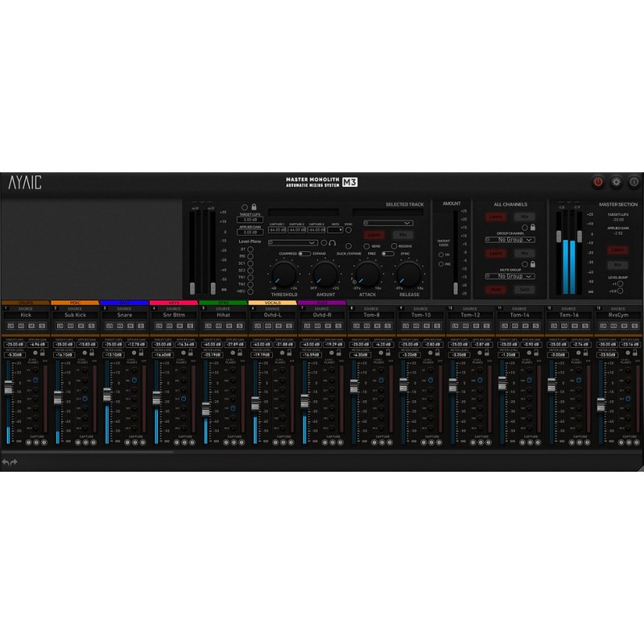The width and height of the screenshot is (644, 644).
Task: Click Learn above Group Channel in All Channels
Action: (x=496, y=217)
